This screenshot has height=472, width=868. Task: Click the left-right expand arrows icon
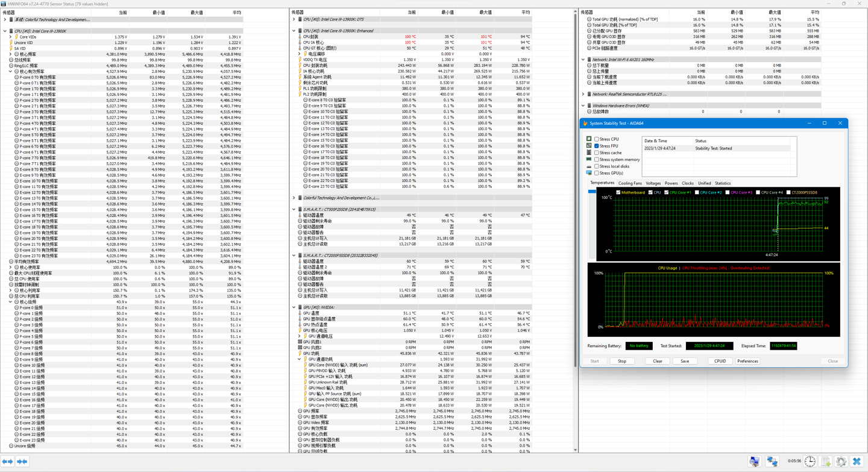point(8,462)
